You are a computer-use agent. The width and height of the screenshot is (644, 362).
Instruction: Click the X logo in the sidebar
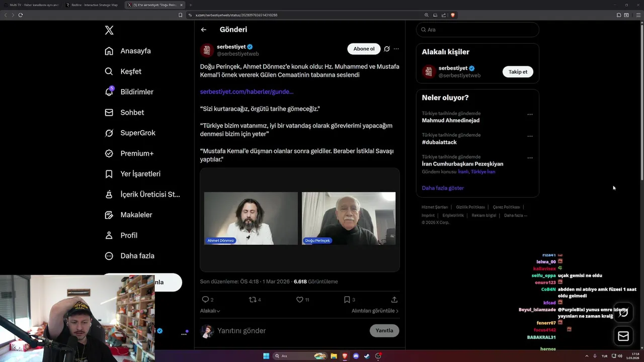coord(109,30)
